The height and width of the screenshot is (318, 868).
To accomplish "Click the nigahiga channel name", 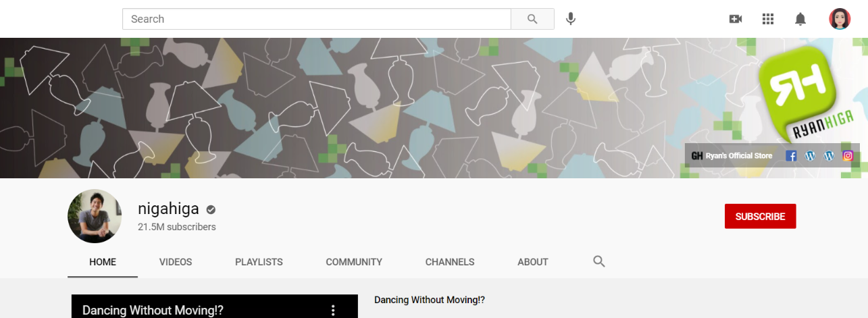I will [x=168, y=209].
